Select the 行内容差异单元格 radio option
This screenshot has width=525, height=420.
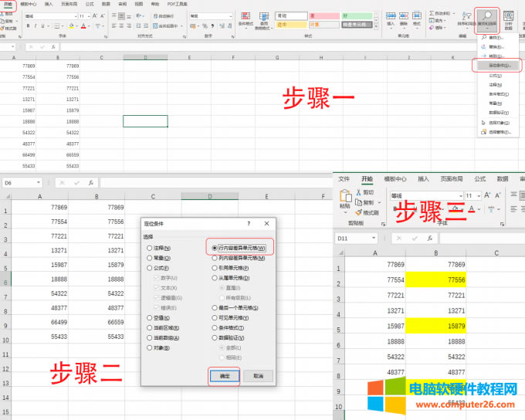point(215,248)
